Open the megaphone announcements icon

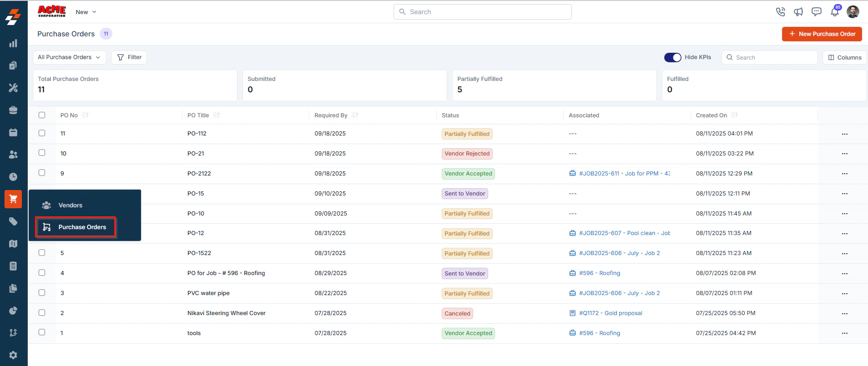click(798, 12)
